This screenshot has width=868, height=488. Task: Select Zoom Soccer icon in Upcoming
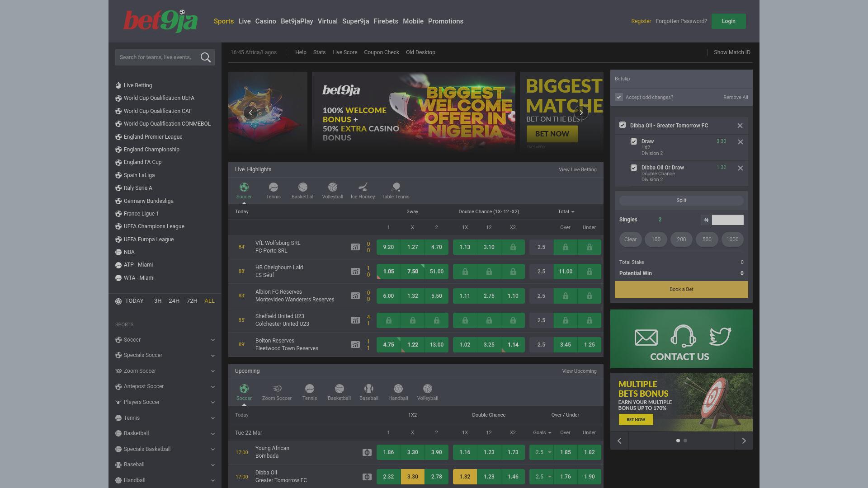[277, 389]
